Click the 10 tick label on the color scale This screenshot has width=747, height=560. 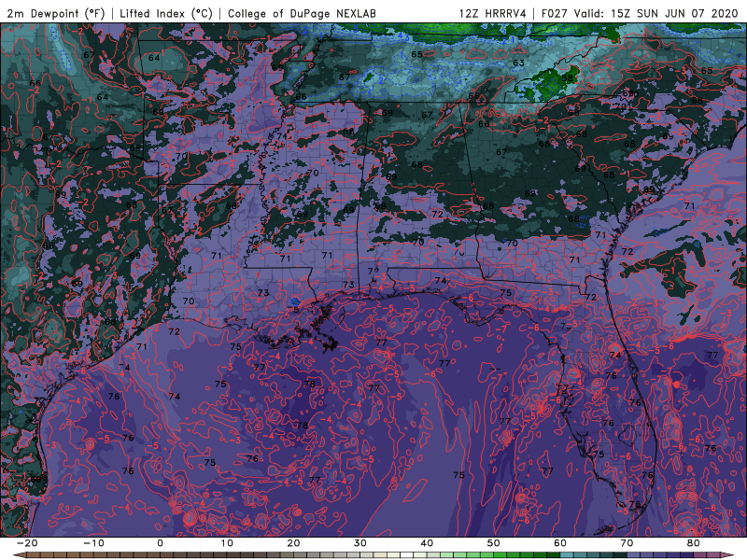coord(227,543)
